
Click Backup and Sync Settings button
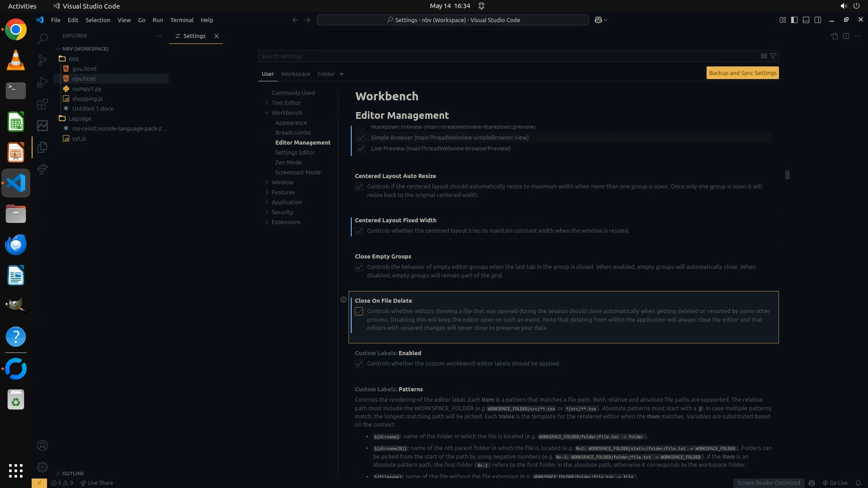click(x=742, y=73)
